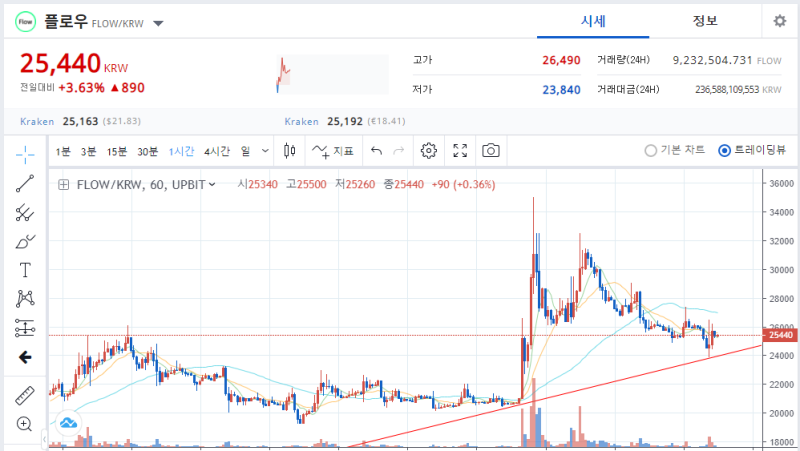This screenshot has height=451, width=800.
Task: Select the Text annotation tool
Action: click(x=24, y=270)
